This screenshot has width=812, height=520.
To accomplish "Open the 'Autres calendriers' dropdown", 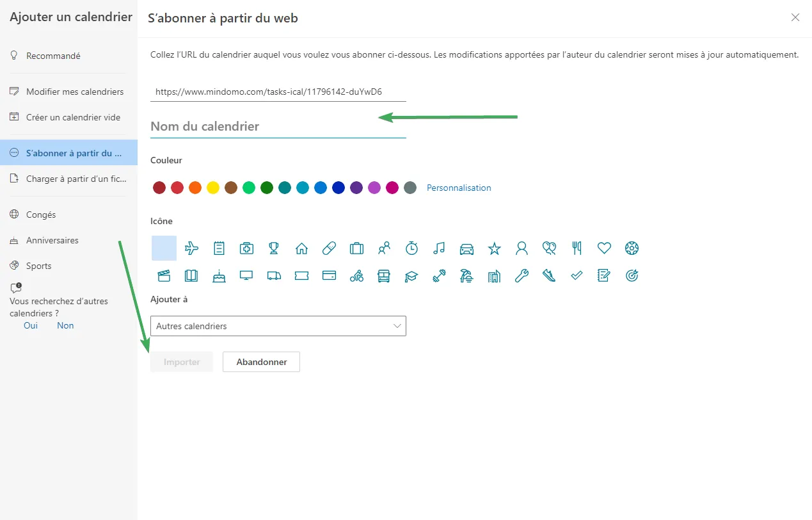I will [x=278, y=326].
